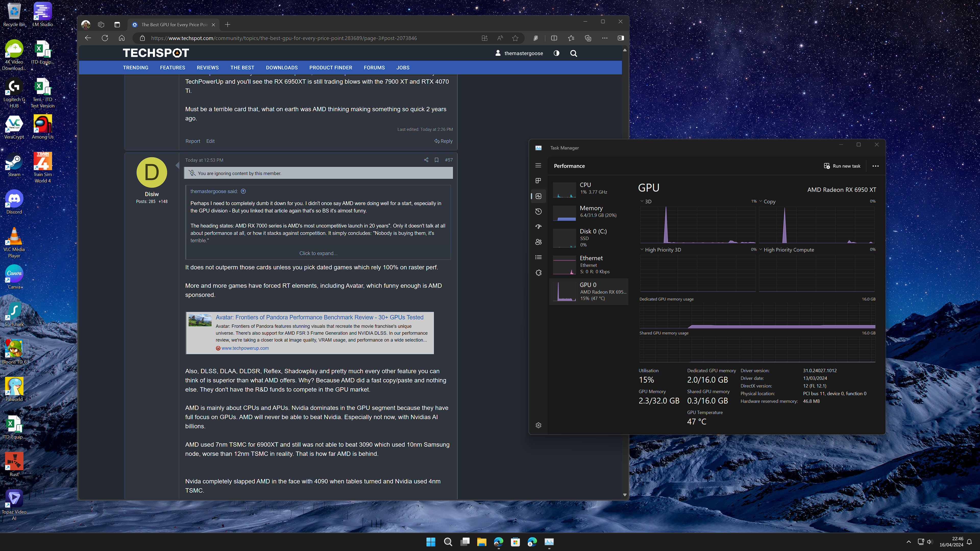Open Edge settings and more menu
The height and width of the screenshot is (551, 980).
point(605,38)
